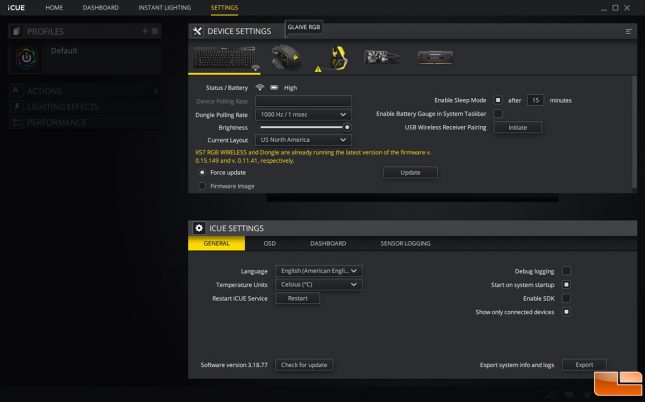Click the battery level icon
This screenshot has width=645, height=402.
274,87
